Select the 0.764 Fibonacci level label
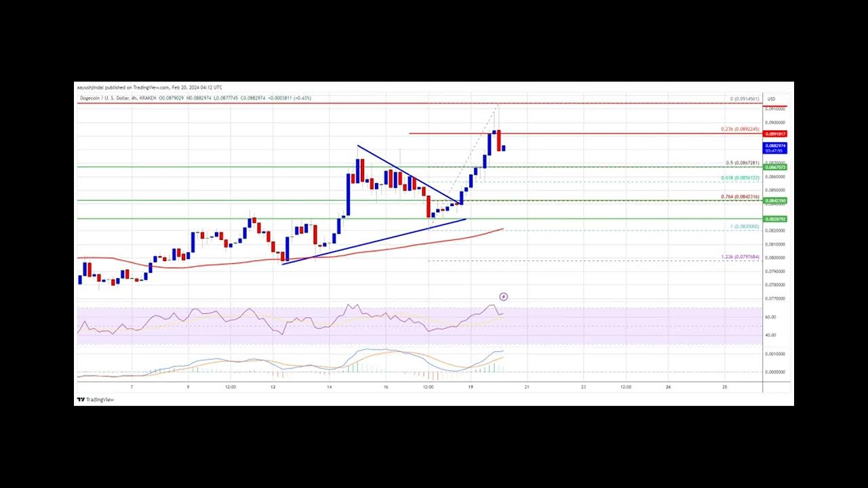 740,197
